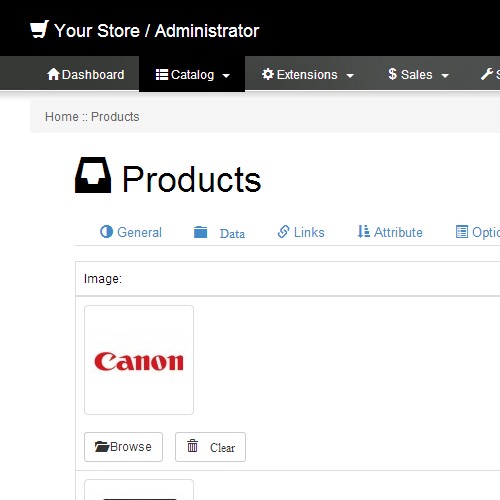Switch to the General tab
The height and width of the screenshot is (500, 500).
[131, 232]
